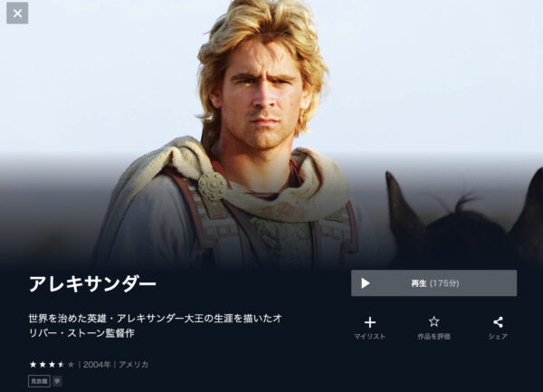Select the シェア label
The width and height of the screenshot is (543, 392).
498,337
